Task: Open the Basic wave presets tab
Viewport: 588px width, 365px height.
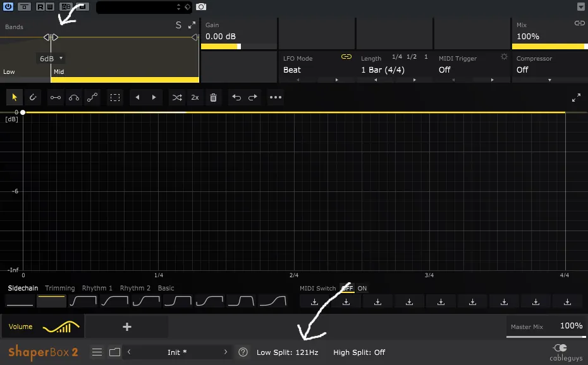Action: point(166,288)
